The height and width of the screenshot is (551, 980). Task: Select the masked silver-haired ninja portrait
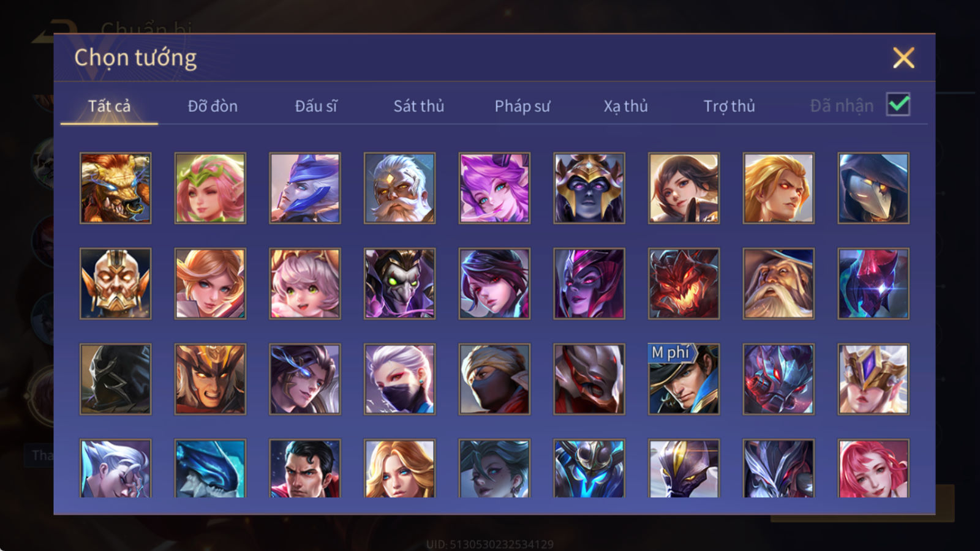pyautogui.click(x=399, y=379)
